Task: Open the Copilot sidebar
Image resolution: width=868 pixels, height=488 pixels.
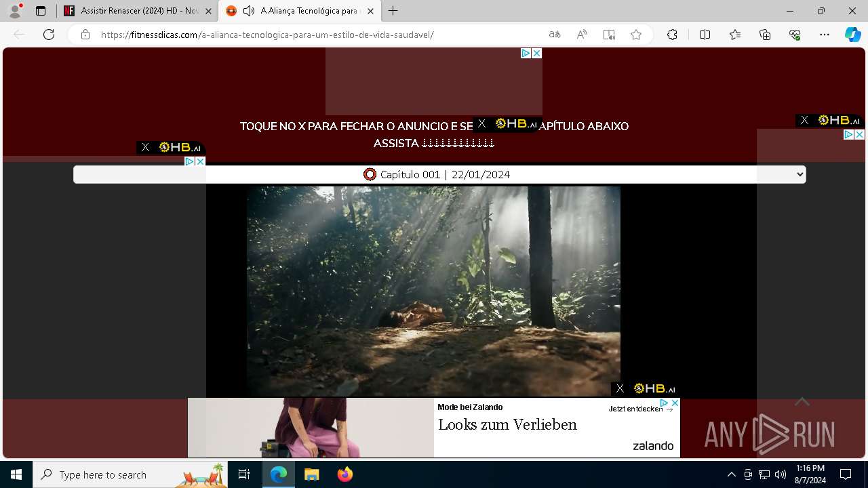Action: coord(852,35)
